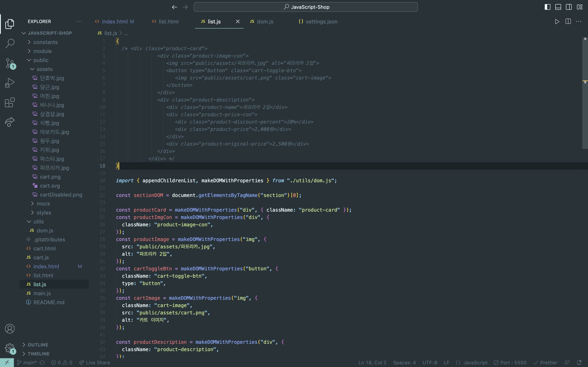
Task: Collapse the assets folder
Action: pos(45,69)
